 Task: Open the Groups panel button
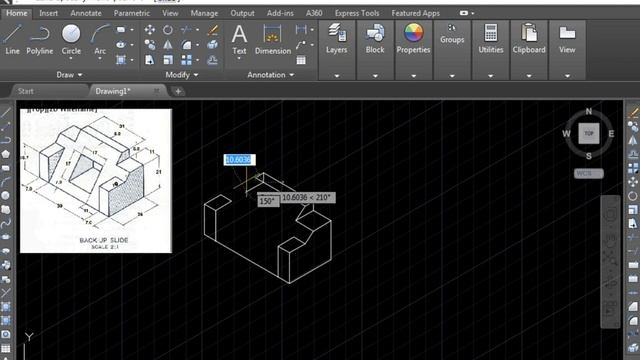pos(452,34)
